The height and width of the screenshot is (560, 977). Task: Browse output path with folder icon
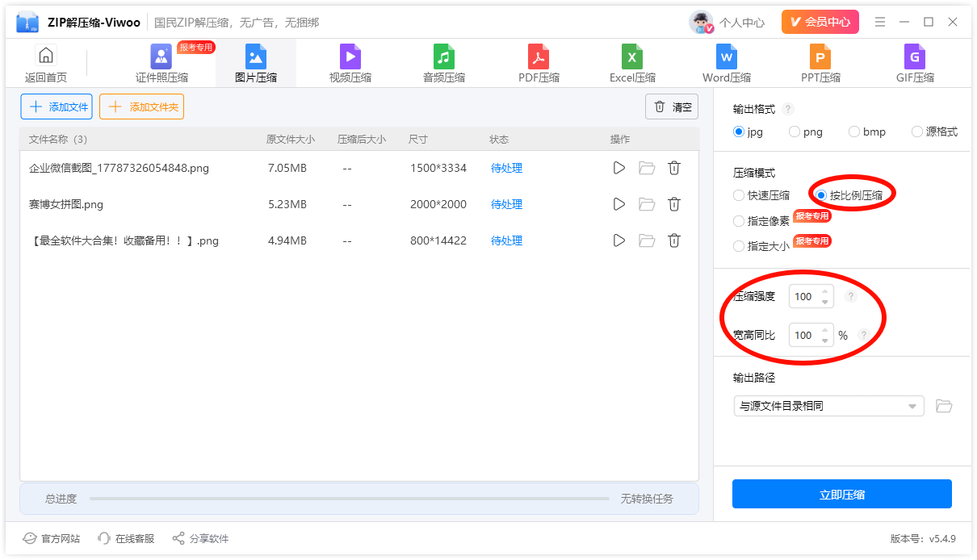pyautogui.click(x=944, y=406)
